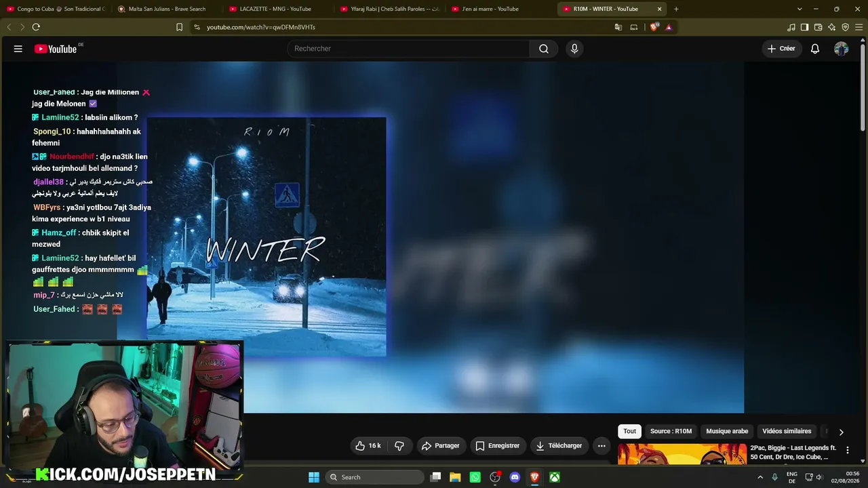Open the install app icon in address bar
This screenshot has width=868, height=488.
pyautogui.click(x=634, y=27)
